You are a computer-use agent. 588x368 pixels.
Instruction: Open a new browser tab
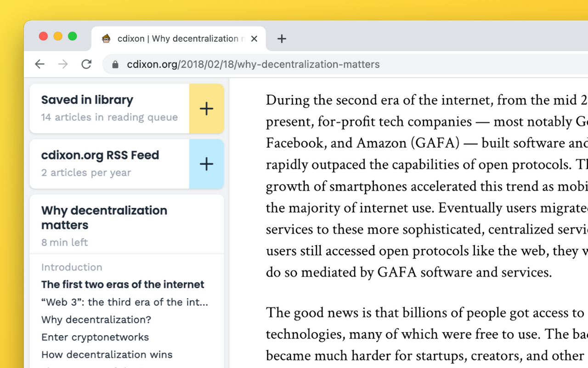click(x=281, y=39)
